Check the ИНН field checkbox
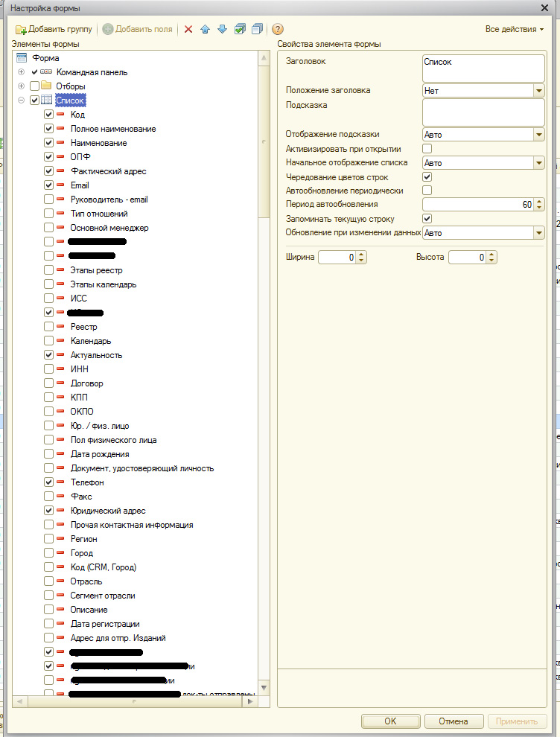560x737 pixels. pos(48,369)
